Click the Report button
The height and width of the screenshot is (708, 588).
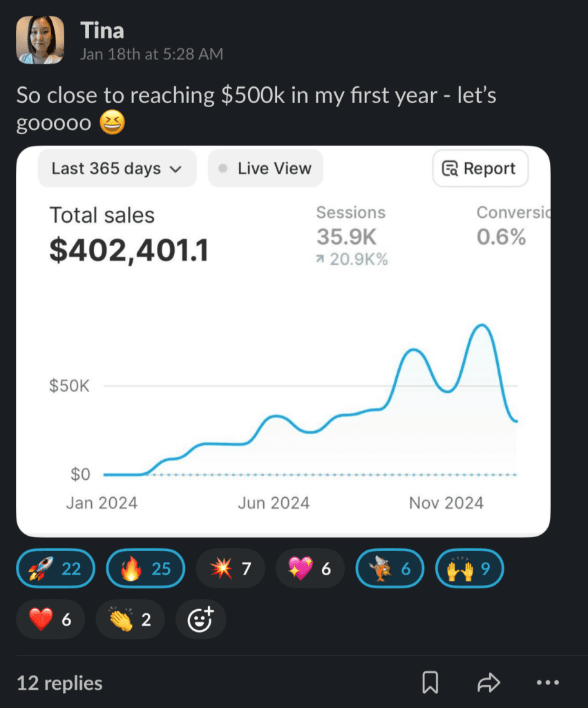pyautogui.click(x=480, y=168)
